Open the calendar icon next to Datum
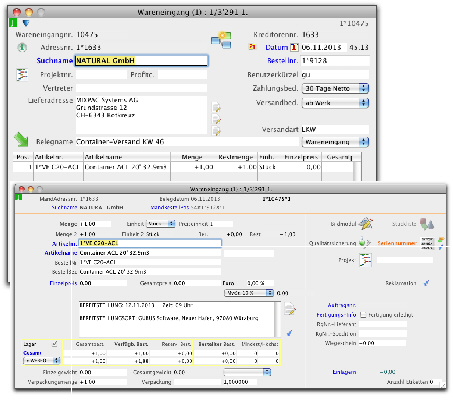The image size is (453, 401). 294,47
